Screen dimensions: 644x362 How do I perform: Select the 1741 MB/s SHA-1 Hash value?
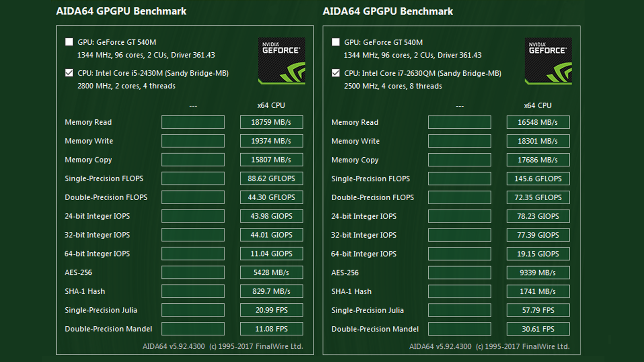[x=538, y=291]
